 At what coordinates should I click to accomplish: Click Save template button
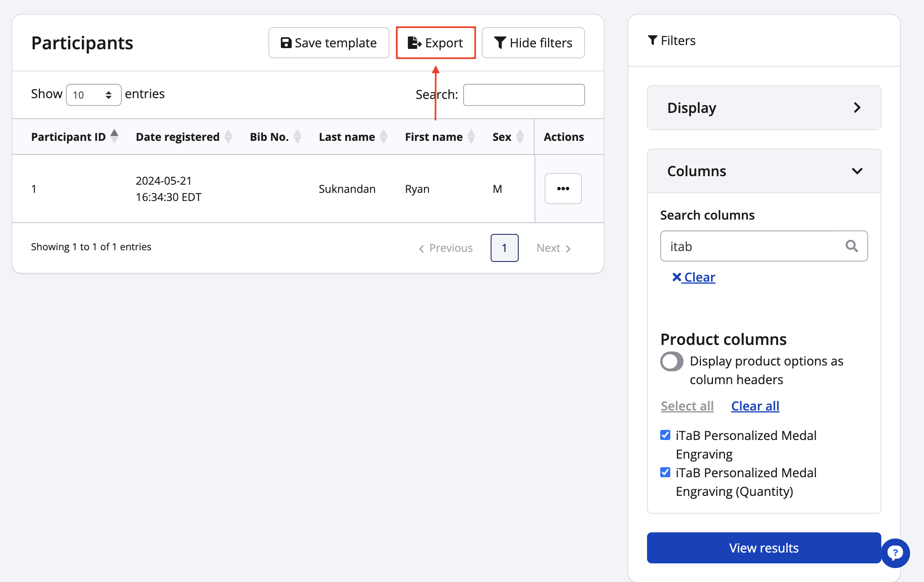pos(329,43)
